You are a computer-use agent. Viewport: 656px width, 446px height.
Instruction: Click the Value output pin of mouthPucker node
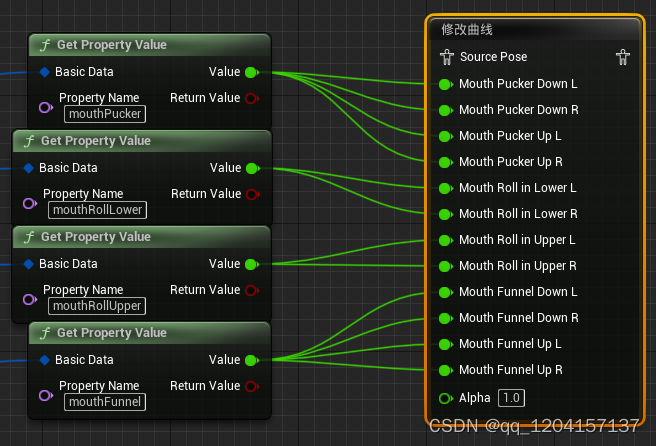tap(252, 72)
